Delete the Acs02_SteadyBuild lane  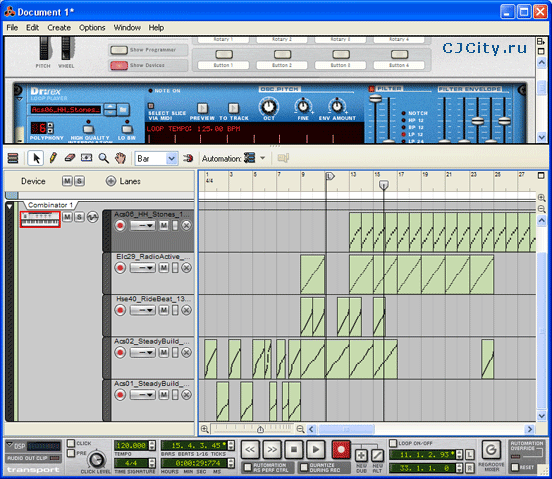point(187,352)
